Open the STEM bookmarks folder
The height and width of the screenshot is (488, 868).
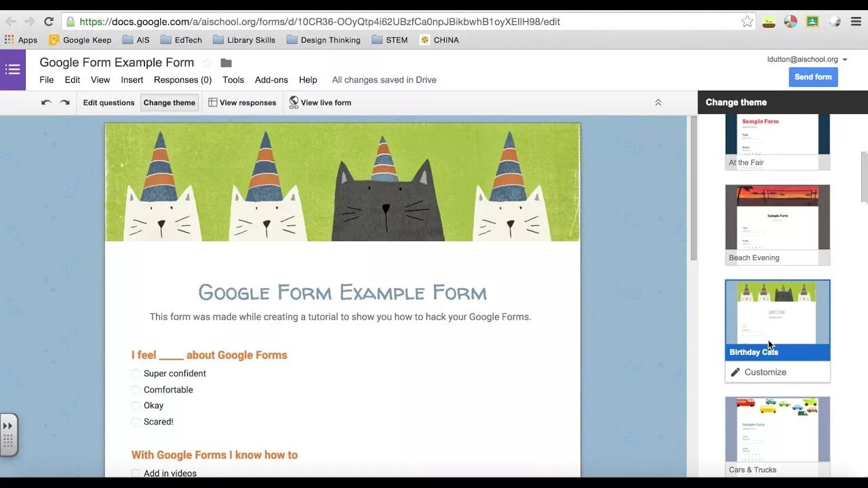[x=390, y=40]
